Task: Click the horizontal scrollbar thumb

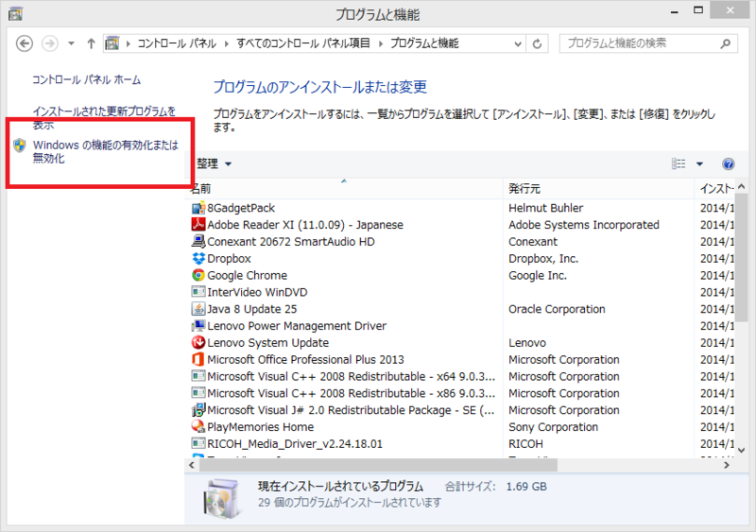Action: tap(379, 465)
